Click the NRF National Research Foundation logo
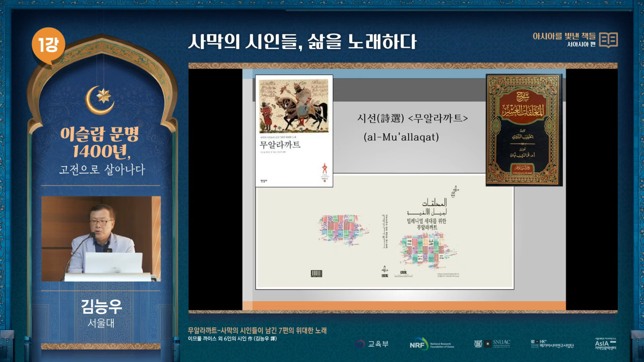Screen dimensions: 644x362 (431, 344)
